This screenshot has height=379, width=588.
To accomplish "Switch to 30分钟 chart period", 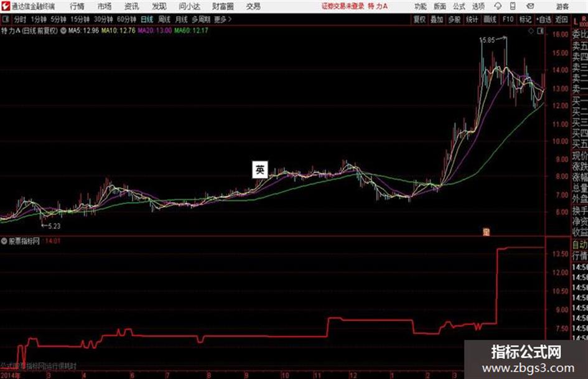I will click(103, 19).
